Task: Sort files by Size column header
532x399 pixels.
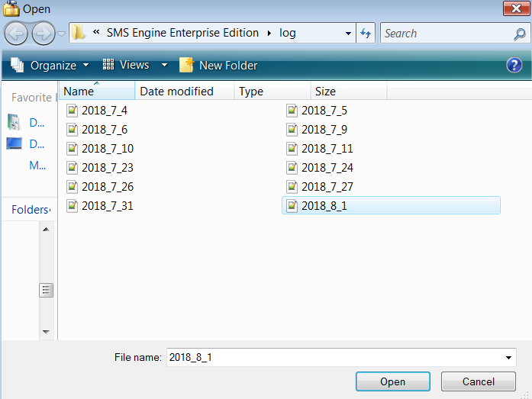Action: (325, 92)
